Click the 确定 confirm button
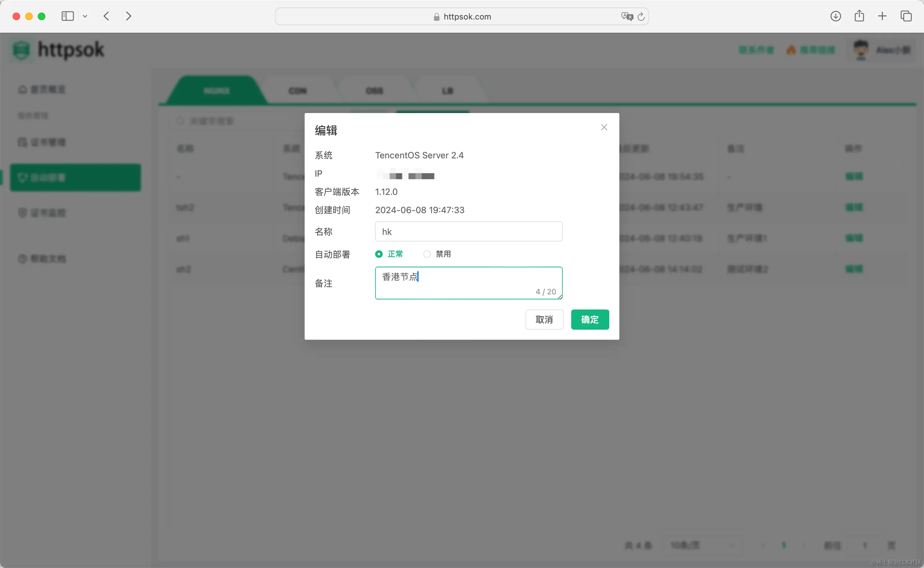 click(589, 320)
